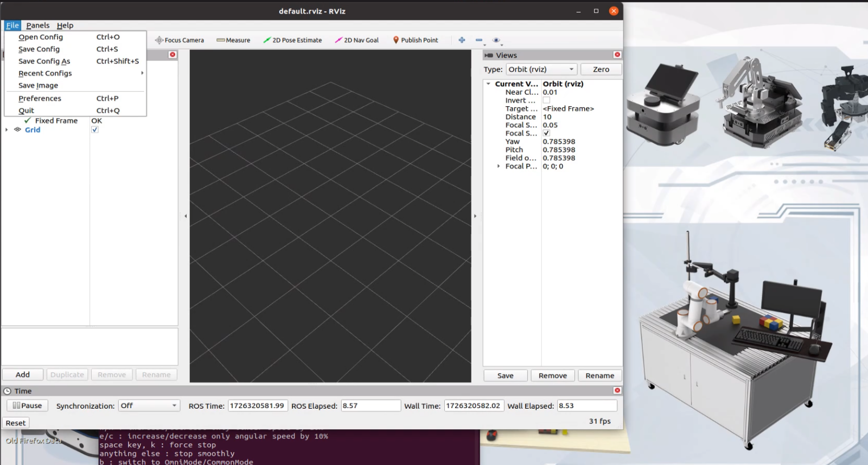Click the Add display button
The image size is (868, 465).
pyautogui.click(x=23, y=374)
